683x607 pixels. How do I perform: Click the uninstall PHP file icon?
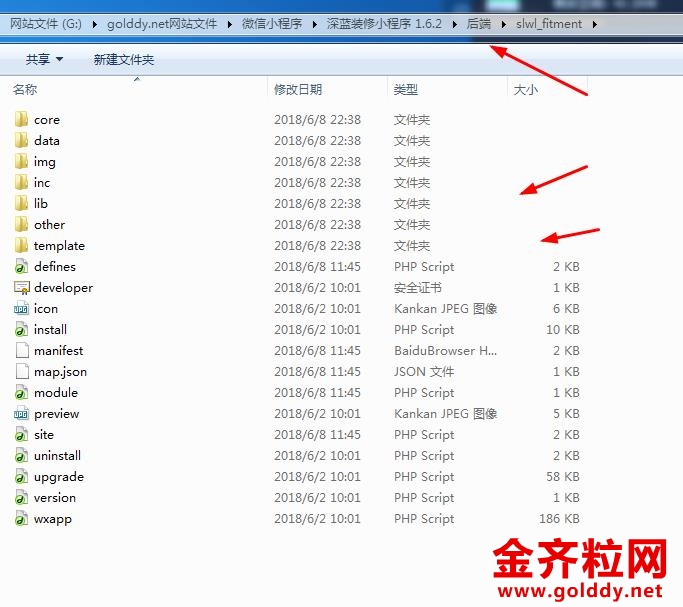[x=21, y=455]
